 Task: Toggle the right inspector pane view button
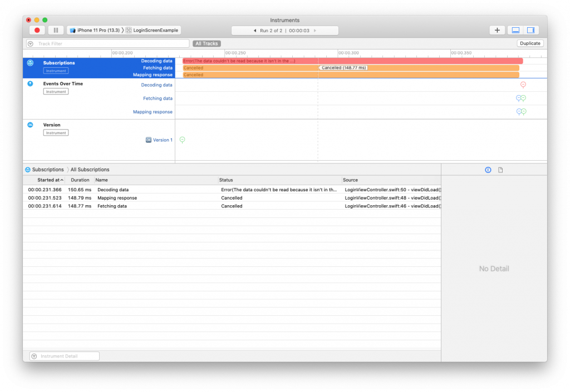(530, 30)
